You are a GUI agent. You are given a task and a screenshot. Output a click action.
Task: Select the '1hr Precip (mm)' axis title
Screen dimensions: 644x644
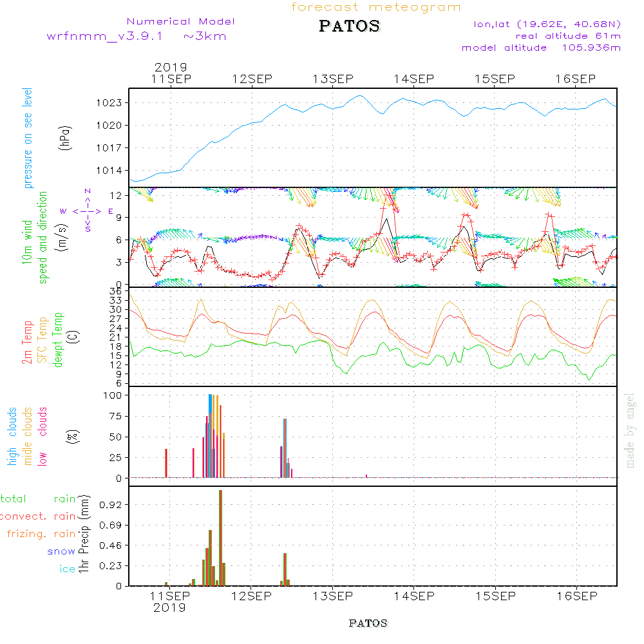pyautogui.click(x=83, y=534)
